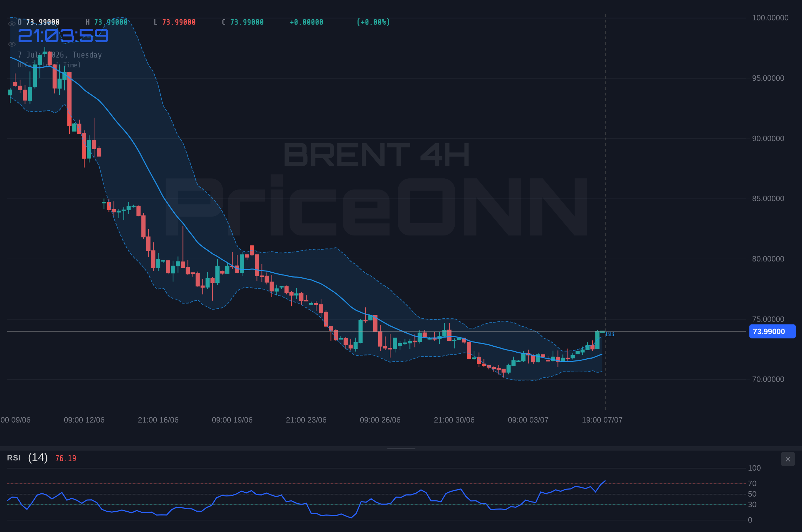Click the 95.00000 price axis label
This screenshot has height=532, width=802.
point(768,78)
